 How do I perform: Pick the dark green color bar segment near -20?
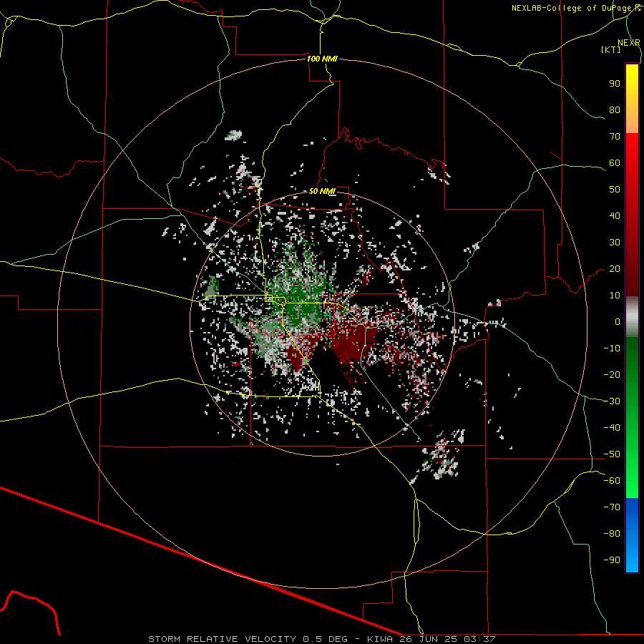632,371
